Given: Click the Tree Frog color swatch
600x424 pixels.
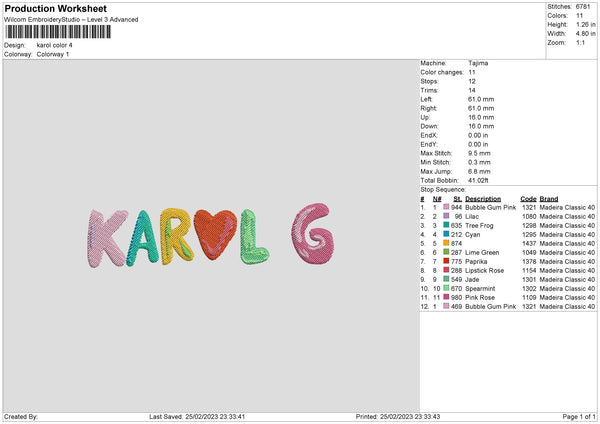Looking at the screenshot, I should [x=446, y=225].
